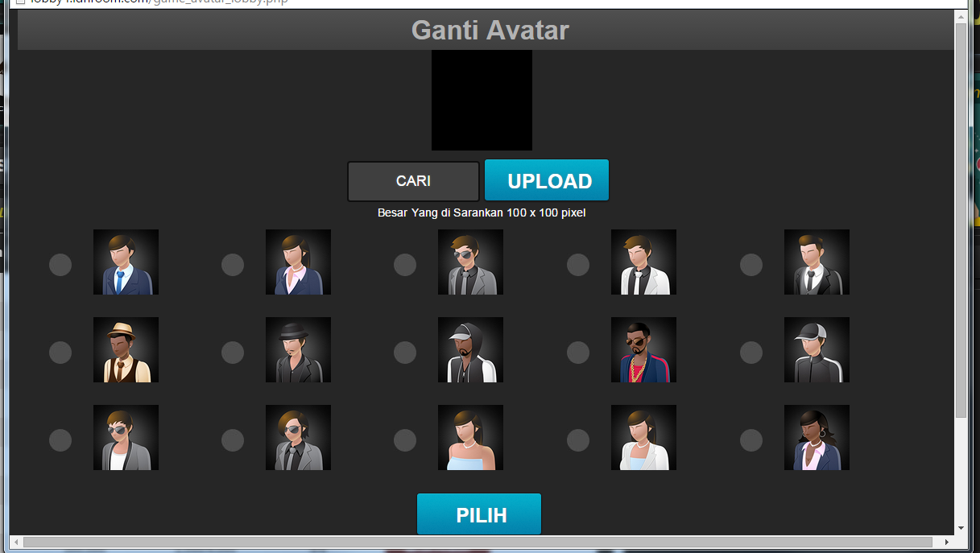Click the UPLOAD button
Screen dimensions: 980x553
click(x=547, y=180)
